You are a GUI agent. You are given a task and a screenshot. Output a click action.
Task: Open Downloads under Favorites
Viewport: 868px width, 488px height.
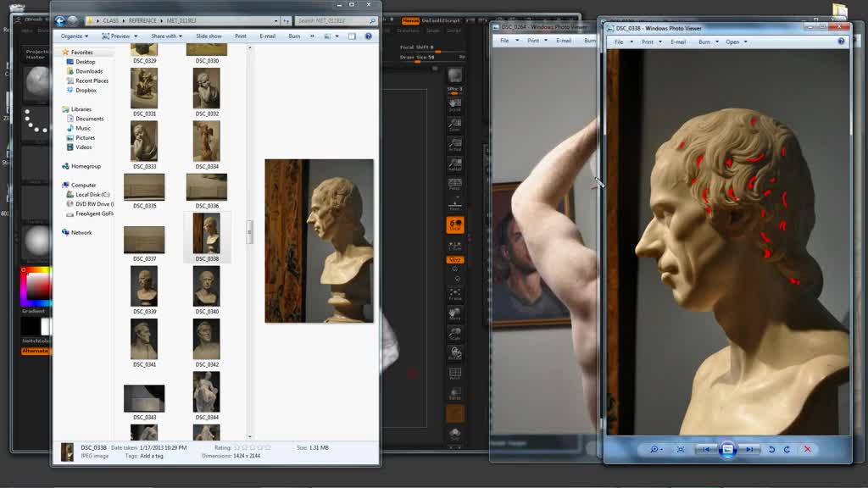[88, 71]
